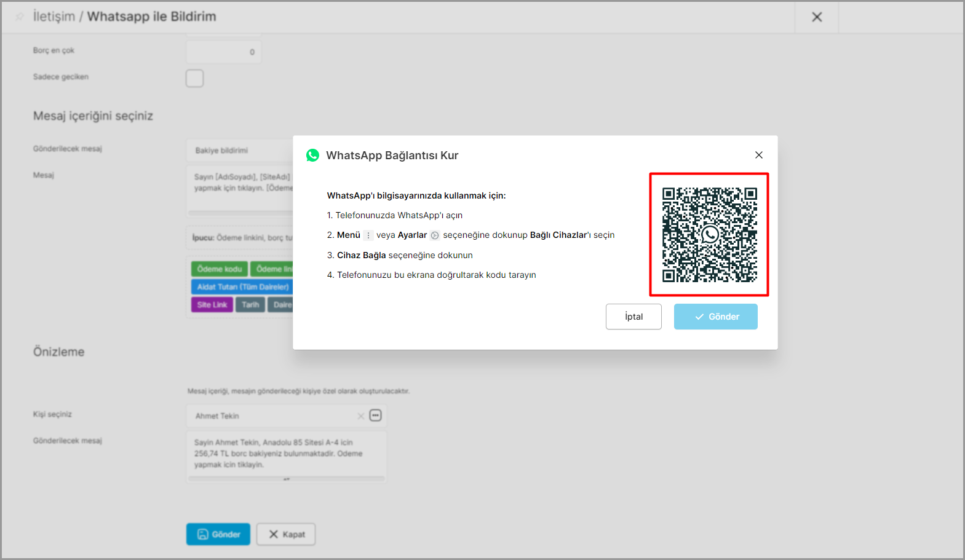Click the Kapat button
965x560 pixels.
pyautogui.click(x=286, y=534)
